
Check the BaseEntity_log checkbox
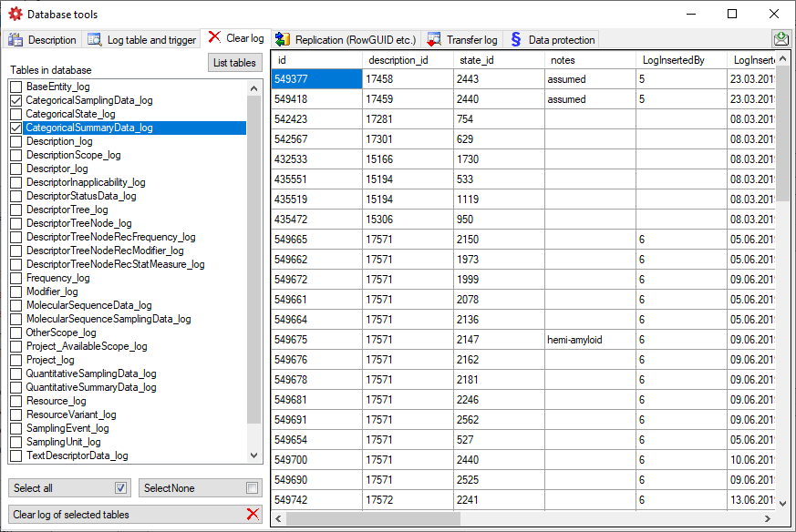pos(16,87)
